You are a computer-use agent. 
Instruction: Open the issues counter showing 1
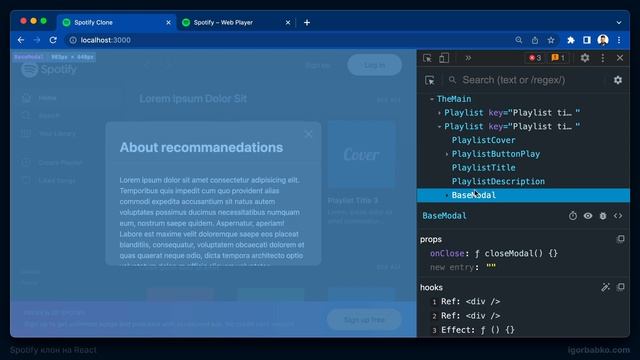tap(558, 58)
